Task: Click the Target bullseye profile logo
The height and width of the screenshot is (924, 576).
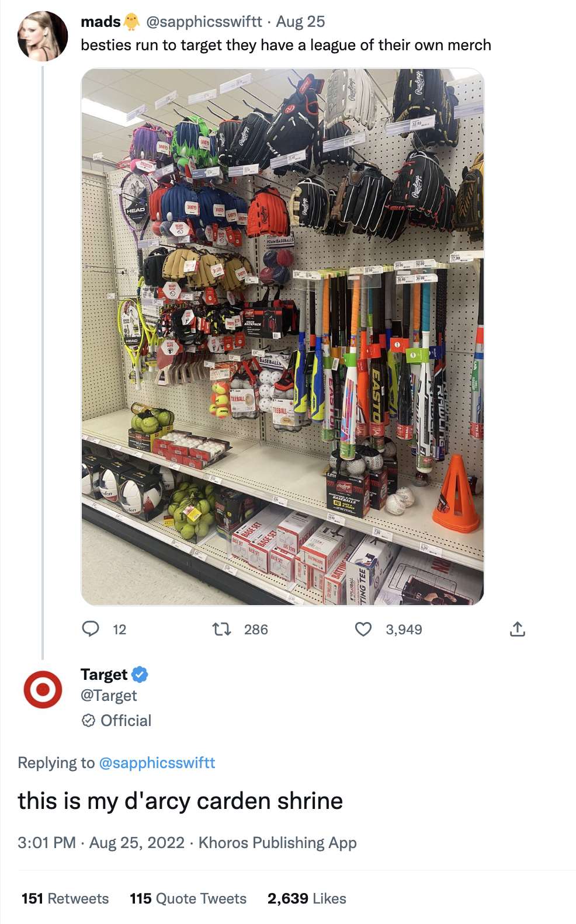Action: 43,690
